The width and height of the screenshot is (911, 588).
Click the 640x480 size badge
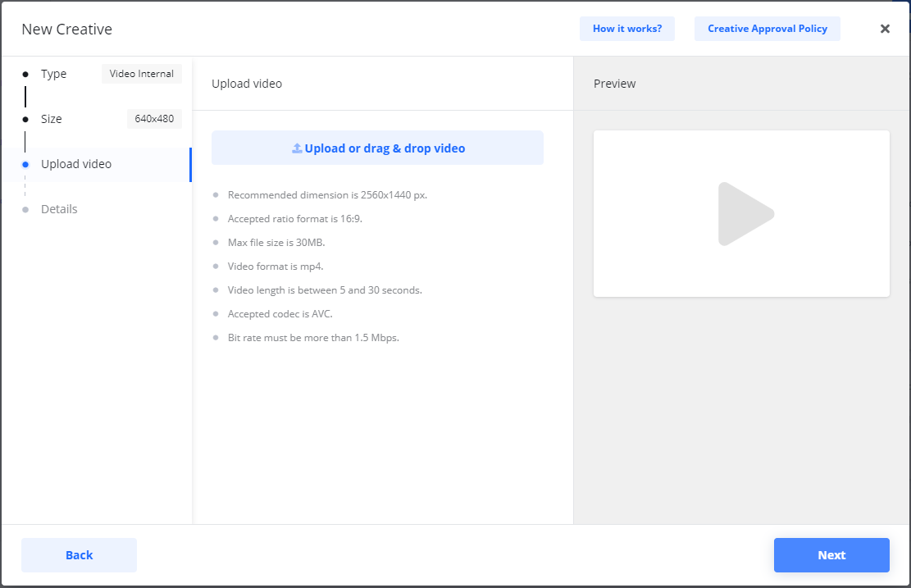coord(154,119)
